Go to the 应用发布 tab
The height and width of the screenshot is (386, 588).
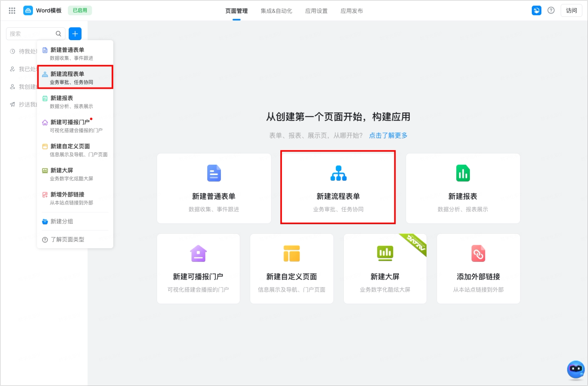tap(352, 11)
